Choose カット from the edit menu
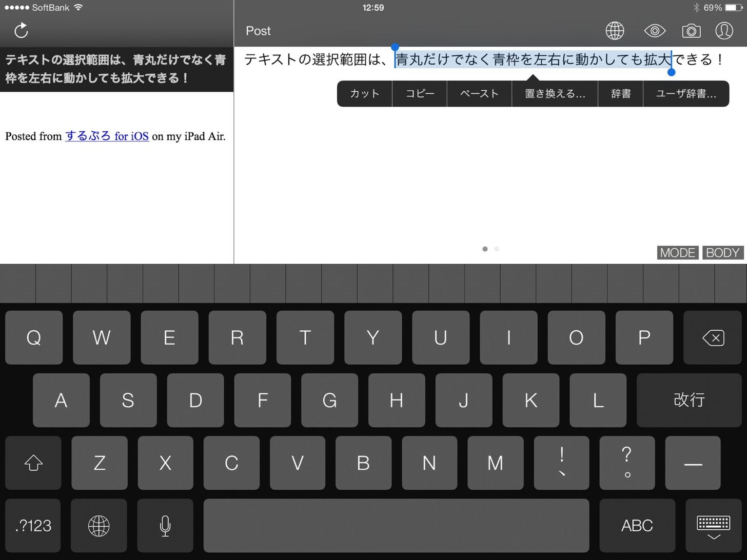The image size is (747, 560). [364, 94]
